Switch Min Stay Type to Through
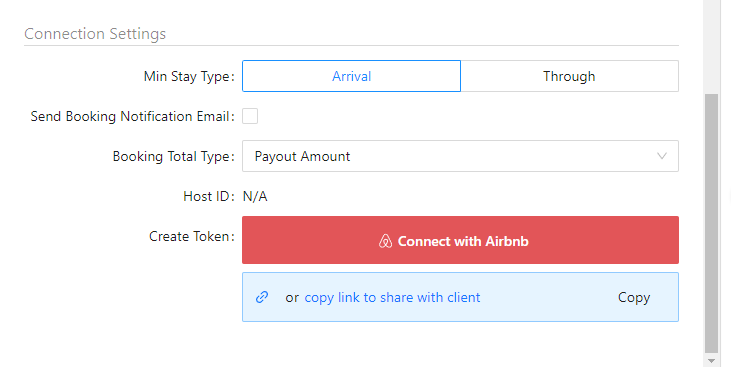Viewport: 731px width, 367px height. (569, 76)
